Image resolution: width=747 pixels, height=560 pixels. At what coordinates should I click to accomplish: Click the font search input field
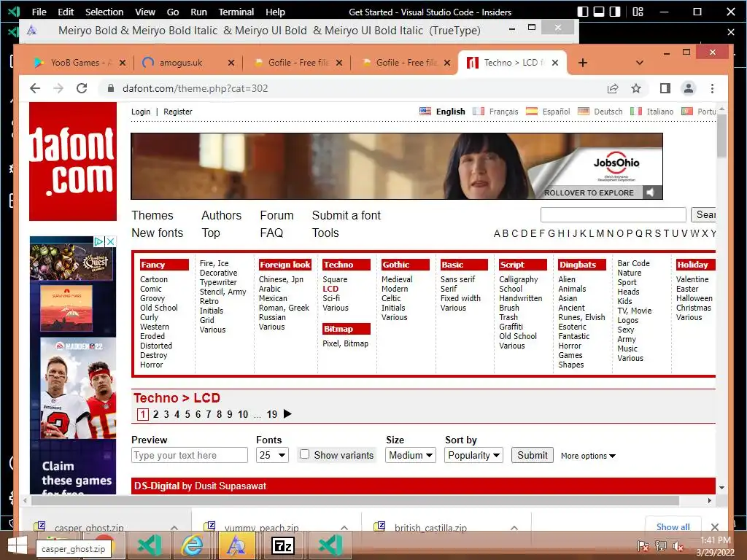coord(613,215)
